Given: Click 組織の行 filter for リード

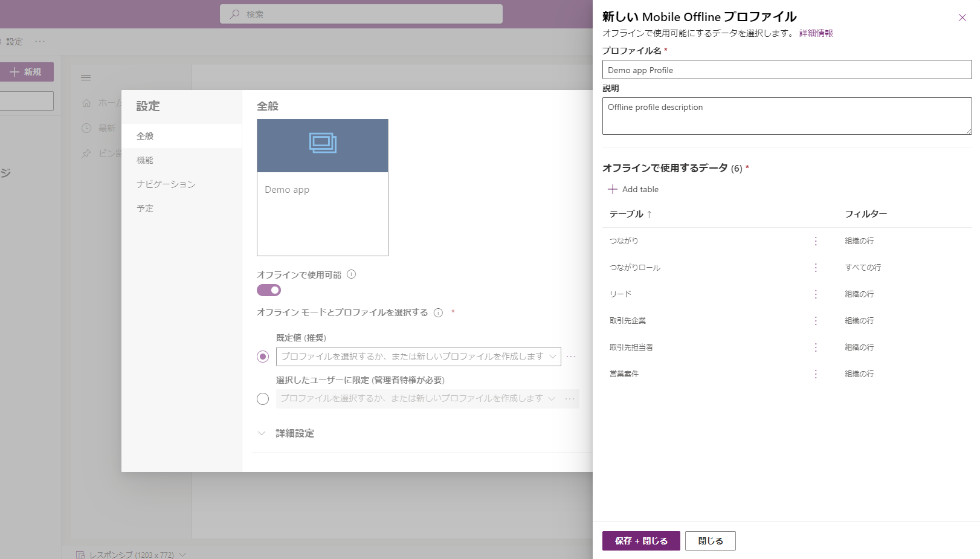Looking at the screenshot, I should tap(859, 294).
